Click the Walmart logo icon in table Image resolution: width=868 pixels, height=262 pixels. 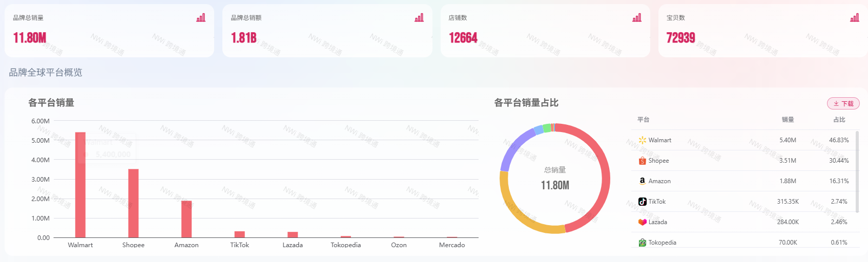click(643, 140)
